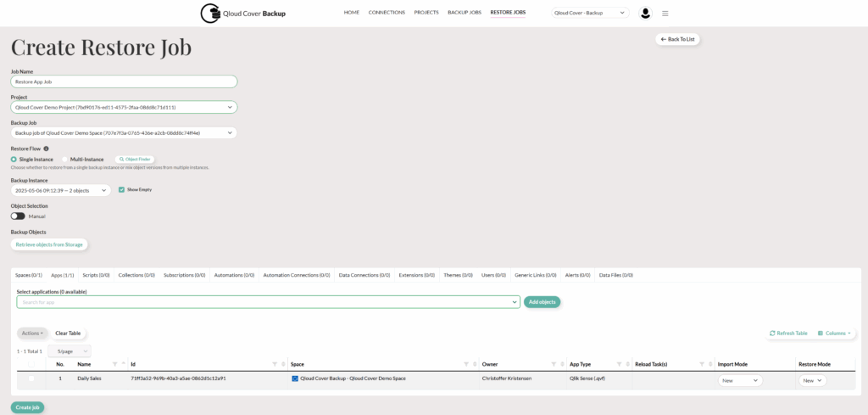This screenshot has height=415, width=868.
Task: Go to Backup Jobs in the navigation
Action: (x=465, y=13)
